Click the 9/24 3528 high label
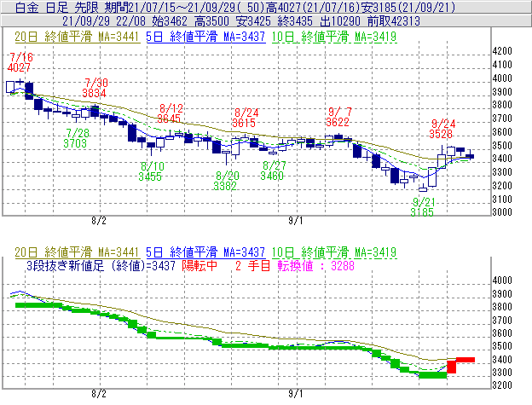532x405 pixels. 442,129
